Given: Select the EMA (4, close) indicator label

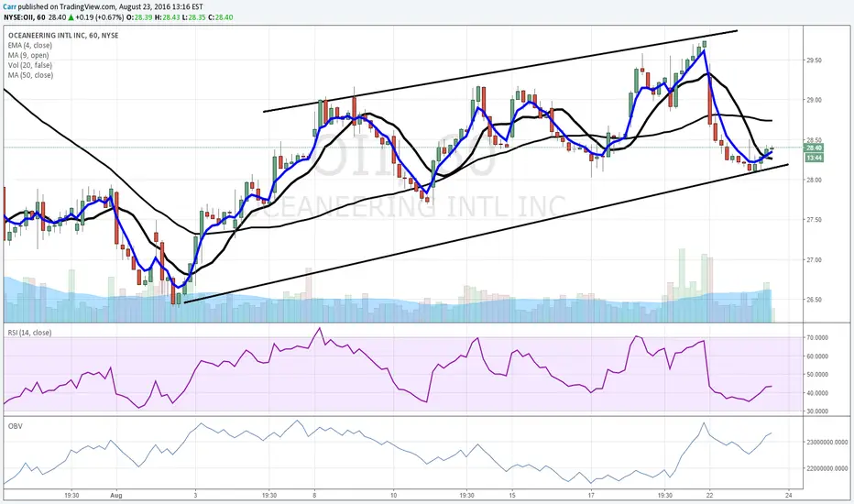Looking at the screenshot, I should pyautogui.click(x=30, y=45).
